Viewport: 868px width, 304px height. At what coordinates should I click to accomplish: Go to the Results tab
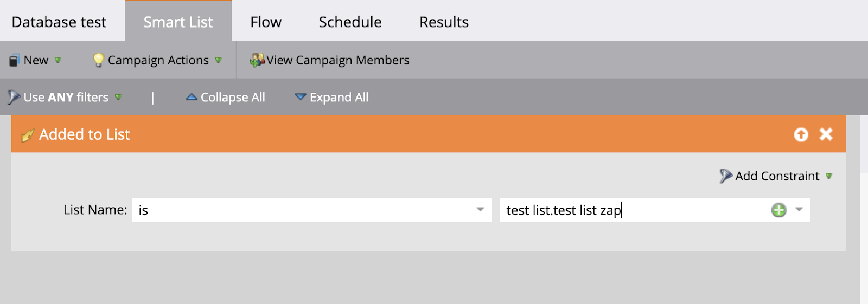[444, 22]
